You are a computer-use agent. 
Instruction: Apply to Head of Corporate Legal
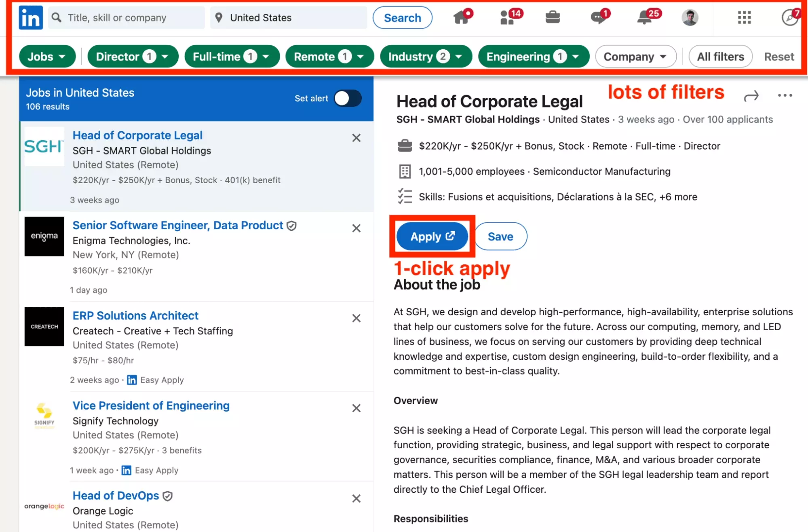pyautogui.click(x=432, y=236)
